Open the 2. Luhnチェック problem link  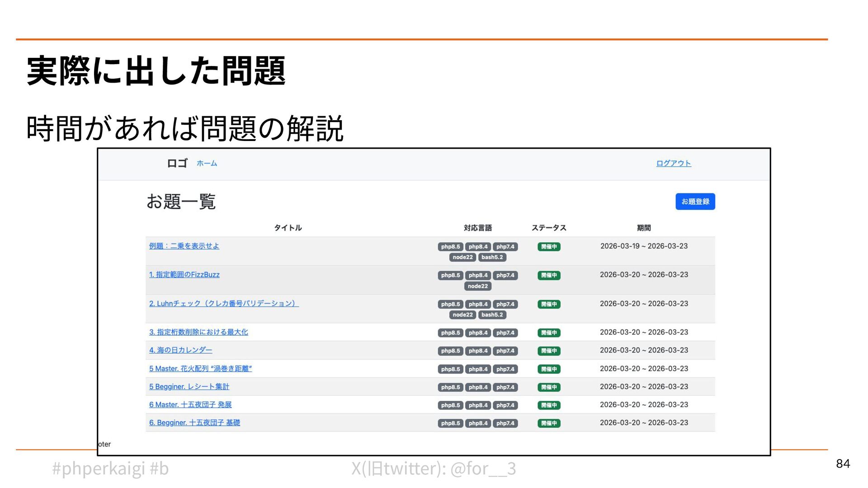tap(224, 304)
